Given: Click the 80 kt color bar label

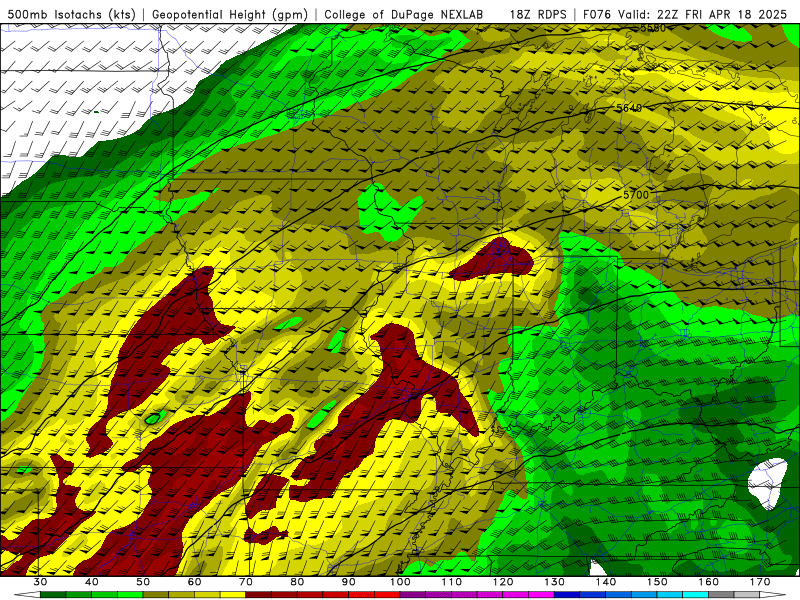Looking at the screenshot, I should tap(297, 582).
